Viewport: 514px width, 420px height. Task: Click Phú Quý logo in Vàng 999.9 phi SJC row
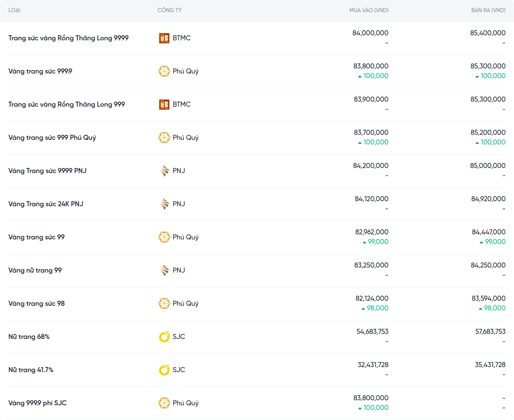click(164, 403)
